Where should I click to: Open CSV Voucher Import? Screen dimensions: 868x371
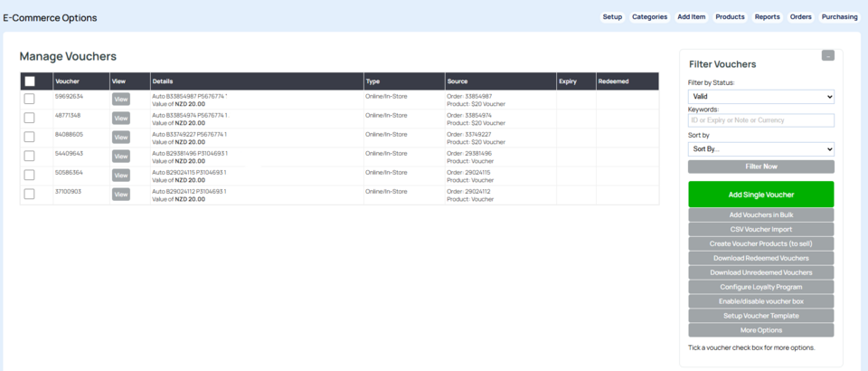click(x=761, y=229)
